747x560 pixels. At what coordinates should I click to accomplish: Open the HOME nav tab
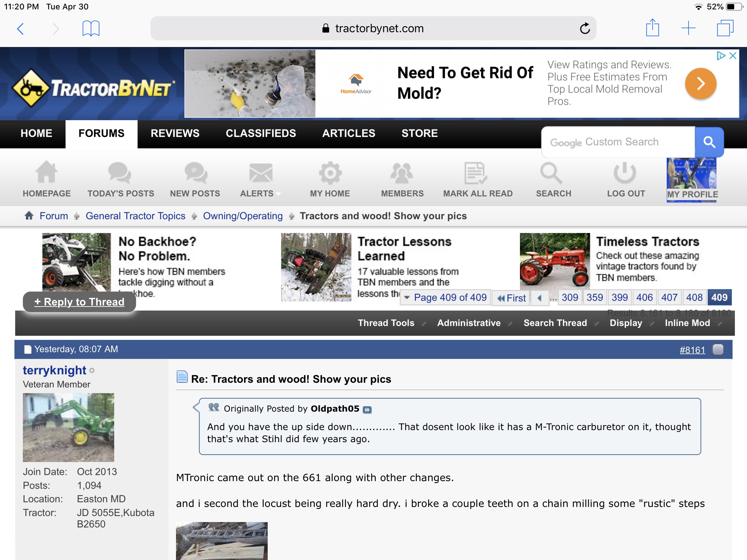pos(36,133)
